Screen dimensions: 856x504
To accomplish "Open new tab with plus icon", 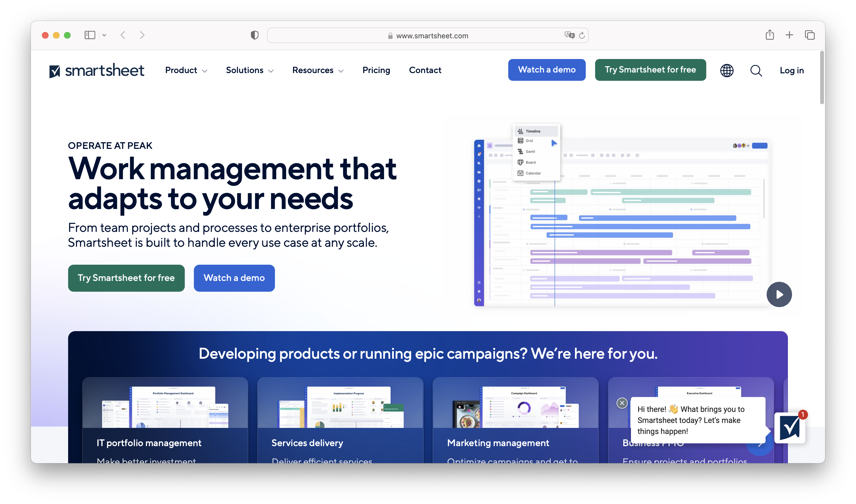I will 789,35.
